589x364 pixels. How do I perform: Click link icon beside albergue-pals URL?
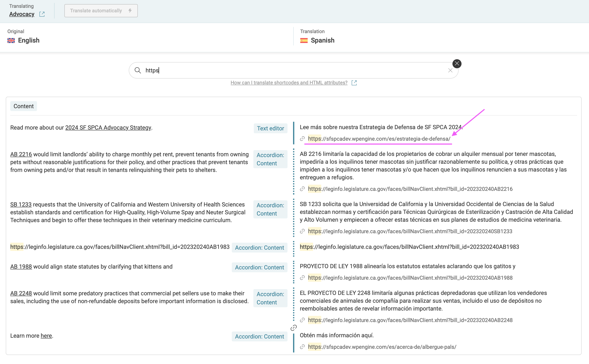(x=302, y=347)
